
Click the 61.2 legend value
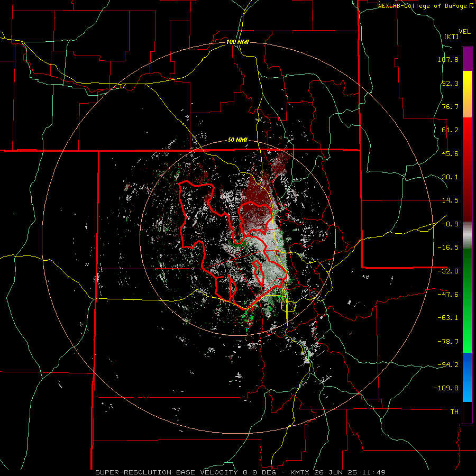(450, 130)
